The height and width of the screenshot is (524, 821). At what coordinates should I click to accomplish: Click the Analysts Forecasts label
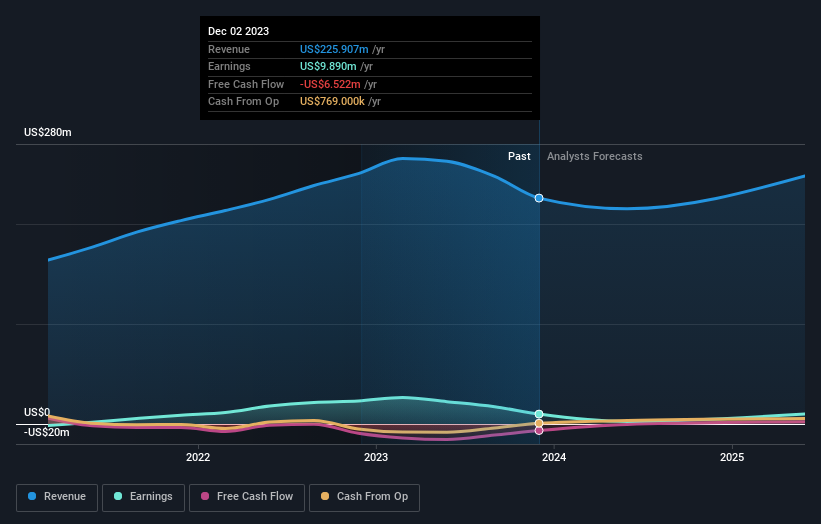coord(595,157)
